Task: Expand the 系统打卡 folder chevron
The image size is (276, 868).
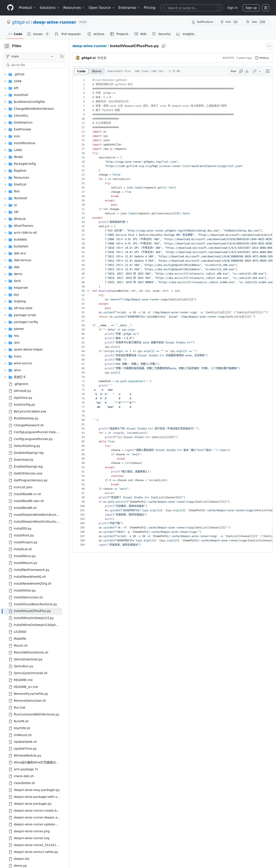Action: coord(5,377)
